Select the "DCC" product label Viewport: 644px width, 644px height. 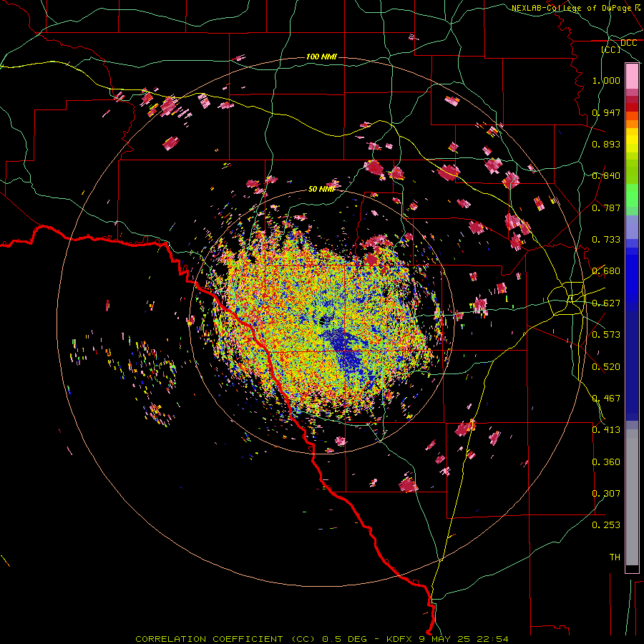click(x=628, y=43)
